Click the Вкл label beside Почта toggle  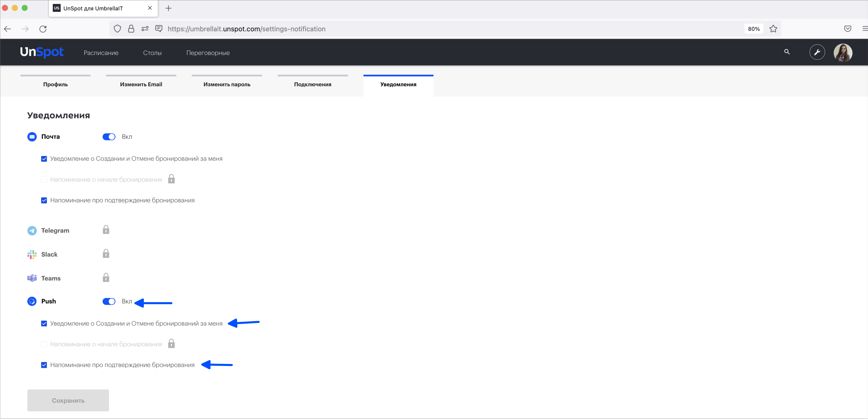point(127,137)
